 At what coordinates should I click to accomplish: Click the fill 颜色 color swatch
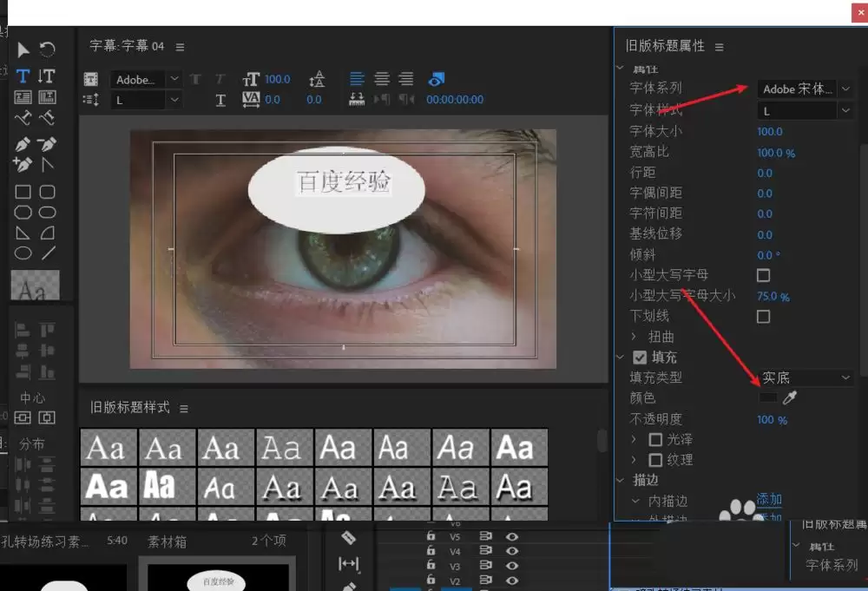point(768,398)
